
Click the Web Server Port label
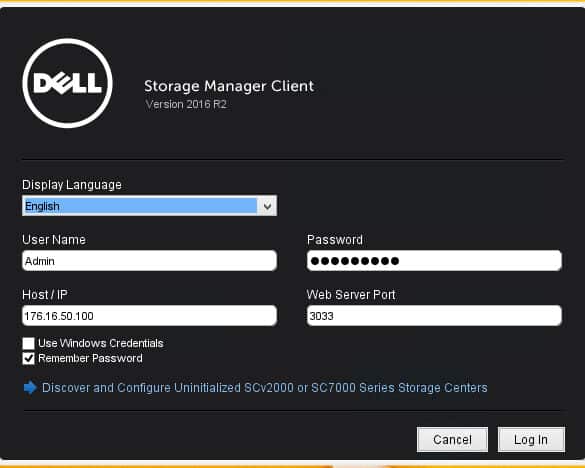[x=351, y=295]
